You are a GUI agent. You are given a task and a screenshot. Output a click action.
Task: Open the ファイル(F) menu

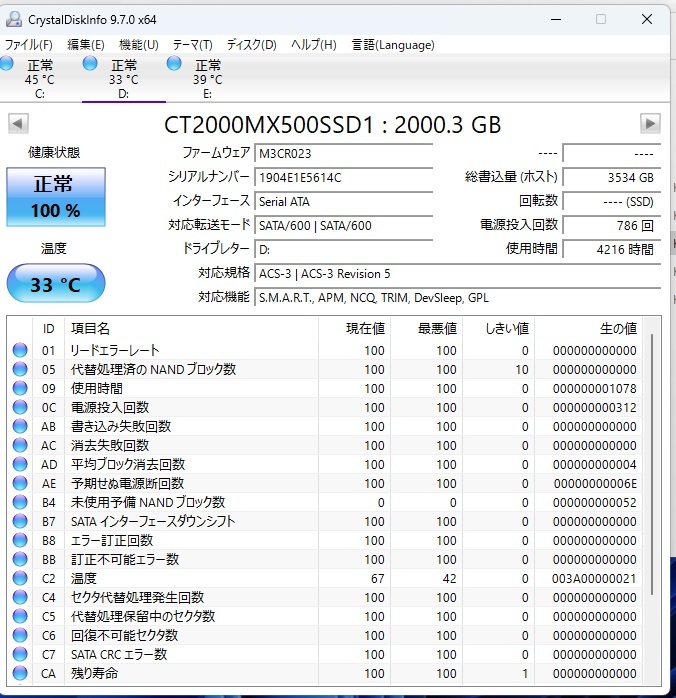pyautogui.click(x=29, y=45)
